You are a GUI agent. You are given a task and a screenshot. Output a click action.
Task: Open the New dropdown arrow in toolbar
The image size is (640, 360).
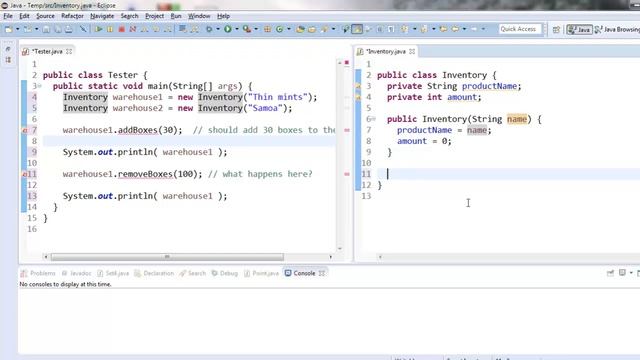[x=17, y=29]
